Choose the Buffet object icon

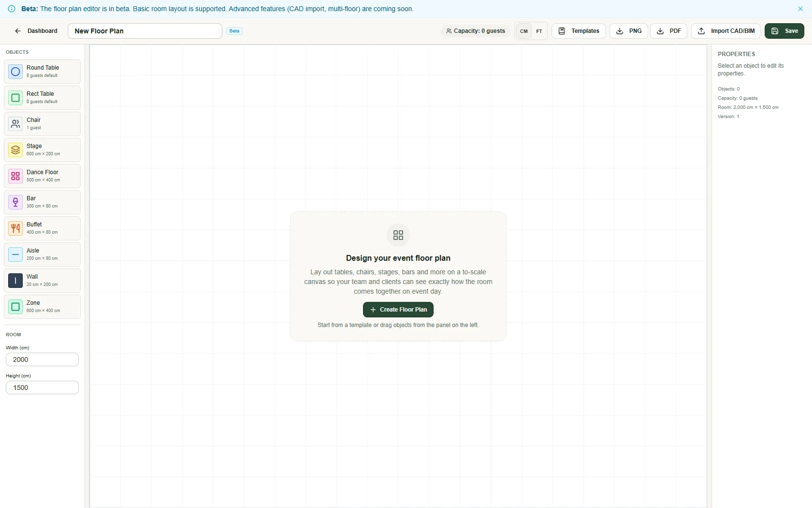(x=15, y=228)
